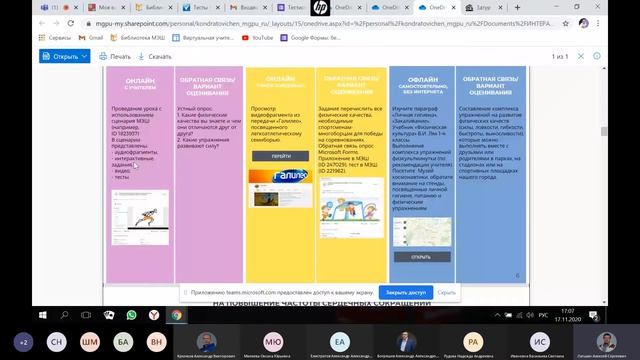Open the Сервисы apps bookmark
Image resolution: width=640 pixels, height=360 pixels.
[x=55, y=38]
